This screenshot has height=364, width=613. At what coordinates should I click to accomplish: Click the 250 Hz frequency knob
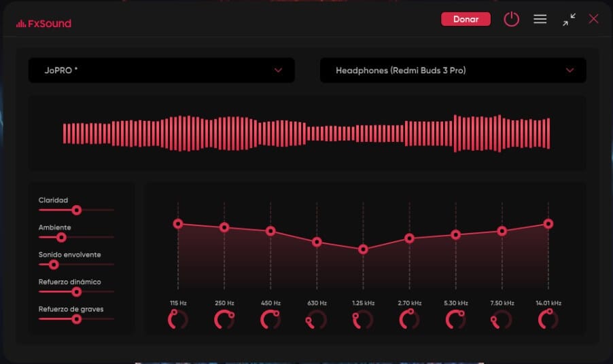[x=224, y=319]
